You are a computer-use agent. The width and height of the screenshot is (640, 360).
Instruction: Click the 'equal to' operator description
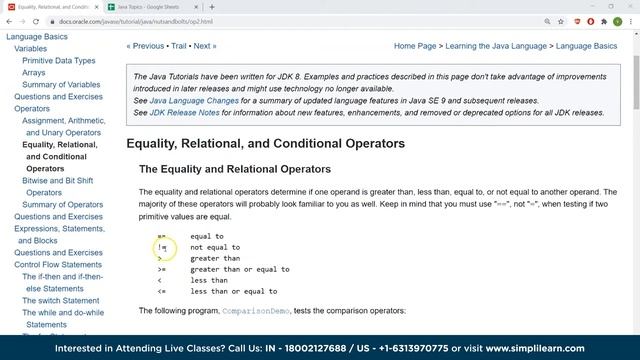pyautogui.click(x=207, y=236)
